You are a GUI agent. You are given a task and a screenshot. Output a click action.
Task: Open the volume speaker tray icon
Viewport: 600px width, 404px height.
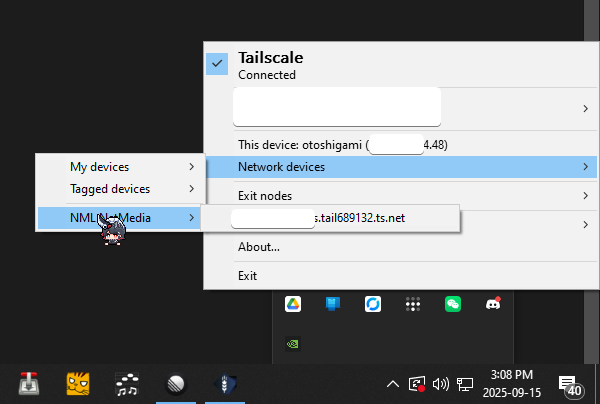441,384
